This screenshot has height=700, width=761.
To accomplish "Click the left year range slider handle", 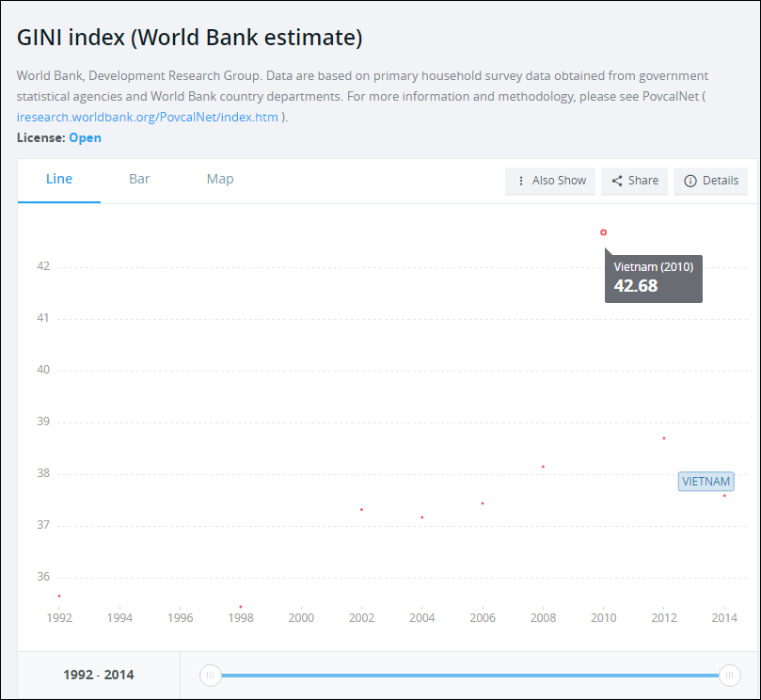I will (x=211, y=675).
